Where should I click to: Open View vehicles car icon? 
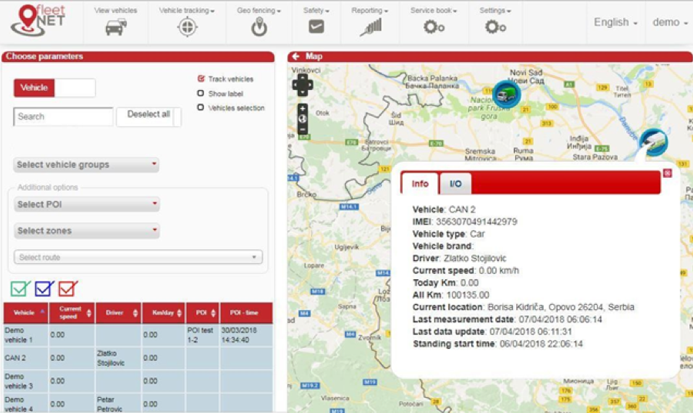click(x=116, y=27)
